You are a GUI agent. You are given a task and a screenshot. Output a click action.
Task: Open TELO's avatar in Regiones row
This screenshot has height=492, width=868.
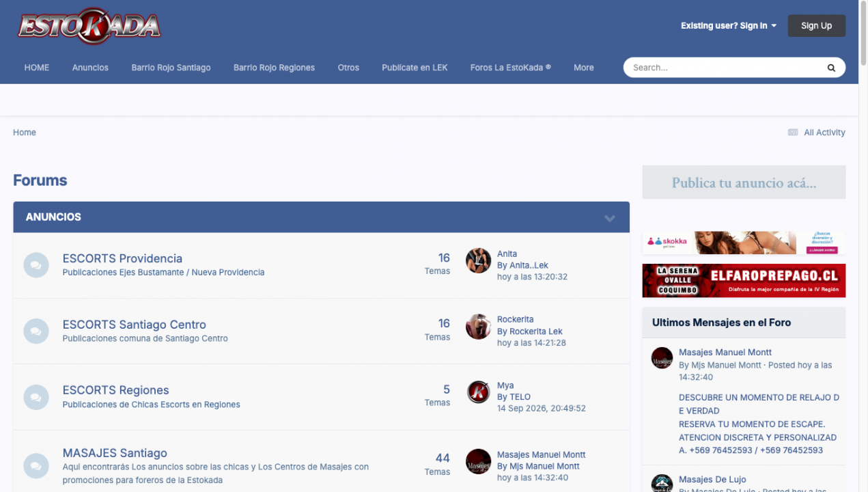[x=479, y=392]
